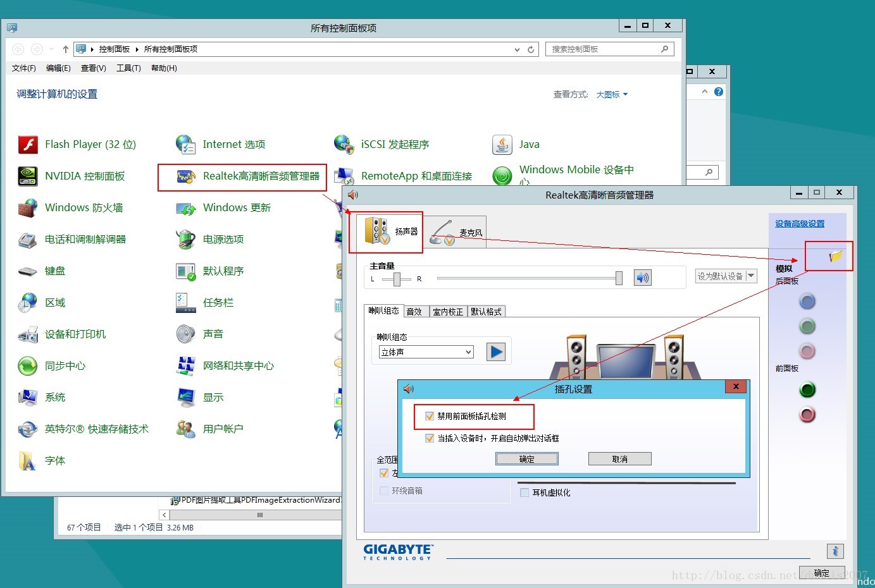Switch to 扬声器 device tab

[x=389, y=232]
